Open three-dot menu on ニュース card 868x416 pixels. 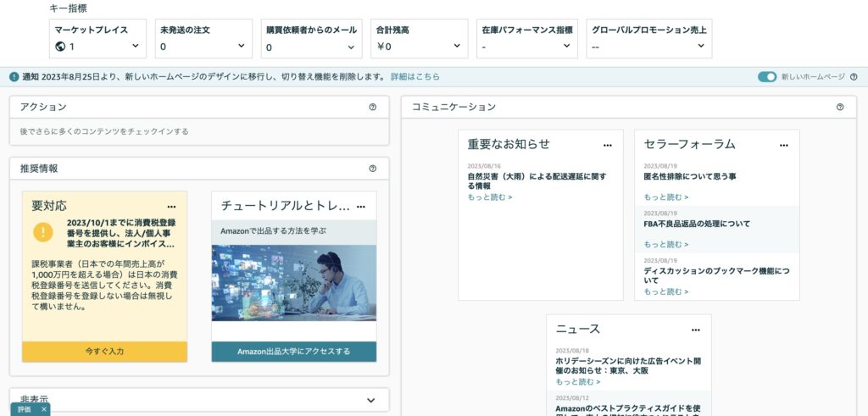(x=696, y=330)
